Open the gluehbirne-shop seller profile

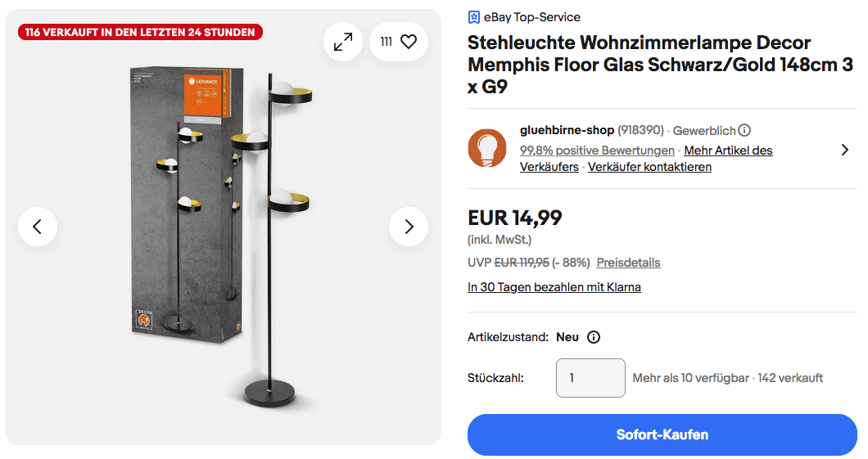point(567,130)
